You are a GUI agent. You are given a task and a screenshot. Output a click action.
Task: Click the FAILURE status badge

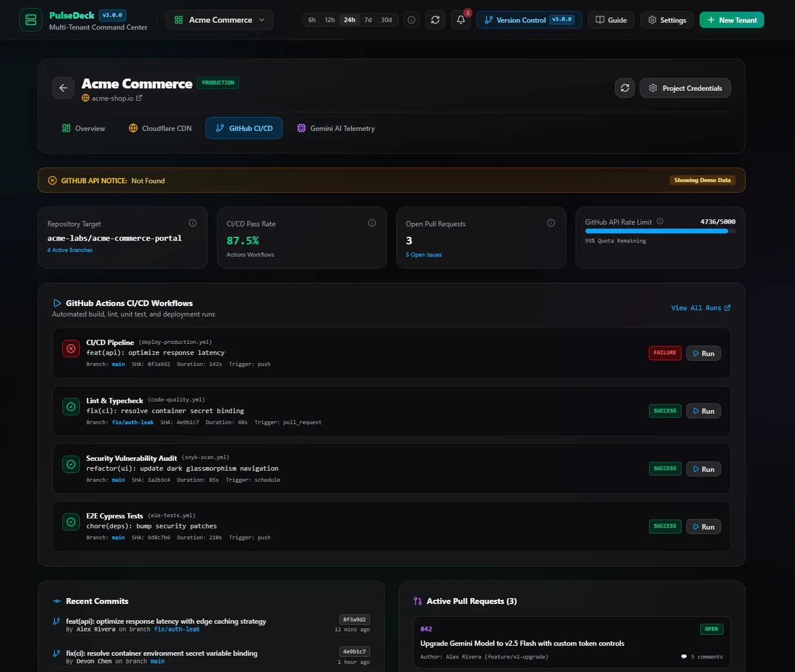point(665,353)
